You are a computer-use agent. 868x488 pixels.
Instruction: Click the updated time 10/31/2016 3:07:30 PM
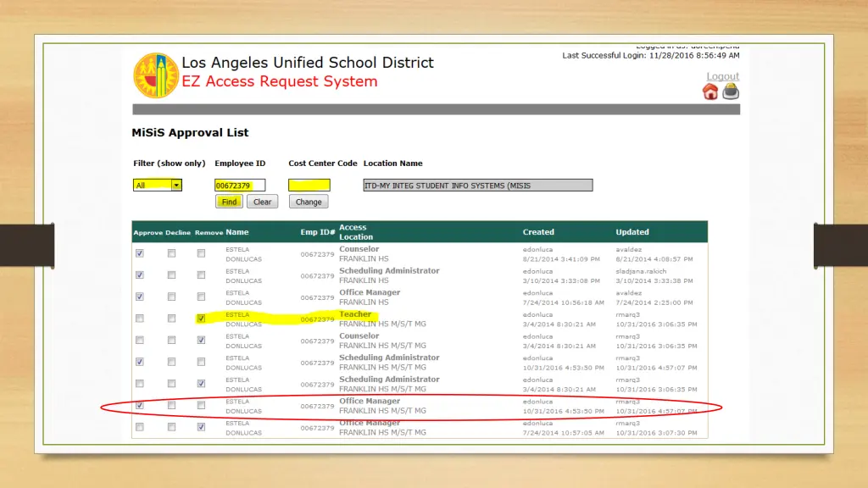coord(657,433)
